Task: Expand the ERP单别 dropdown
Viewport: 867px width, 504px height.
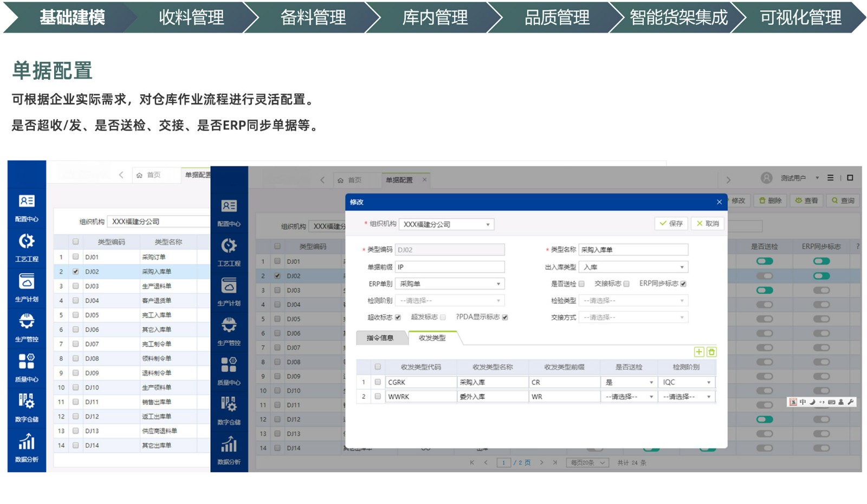Action: tap(450, 284)
